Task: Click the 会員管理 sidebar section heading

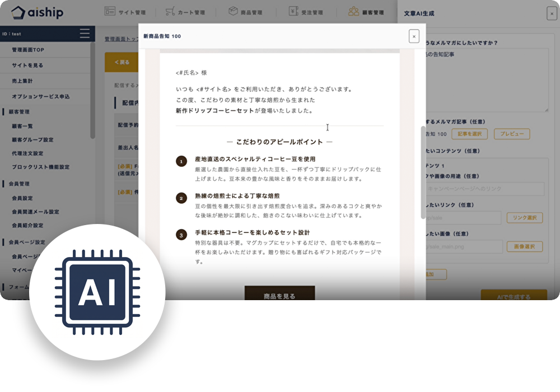Action: 19,184
